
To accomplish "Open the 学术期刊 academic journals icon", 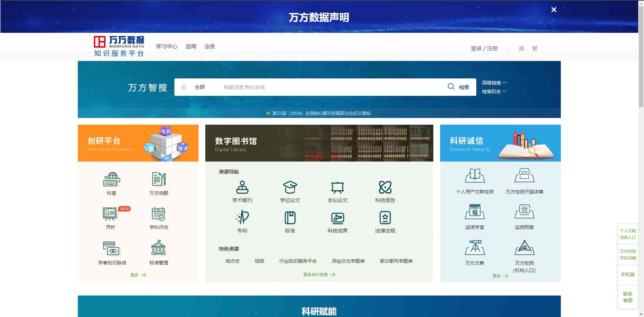I will tap(242, 187).
